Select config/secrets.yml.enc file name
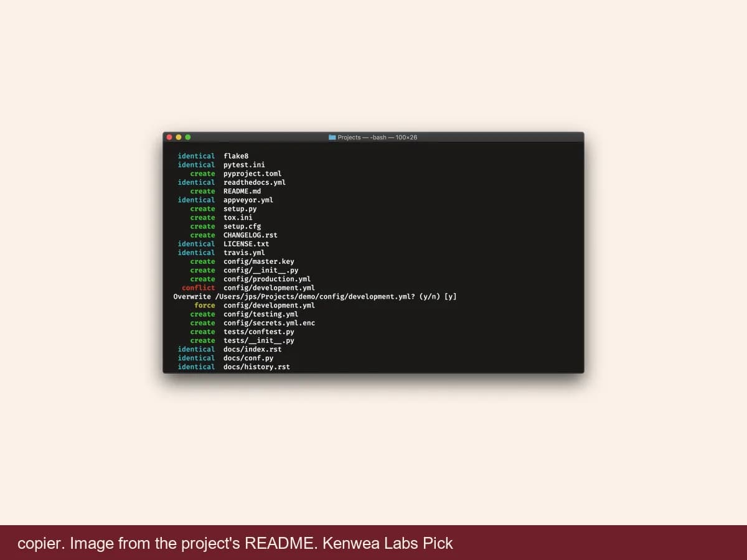Viewport: 747px width, 560px height. (269, 323)
